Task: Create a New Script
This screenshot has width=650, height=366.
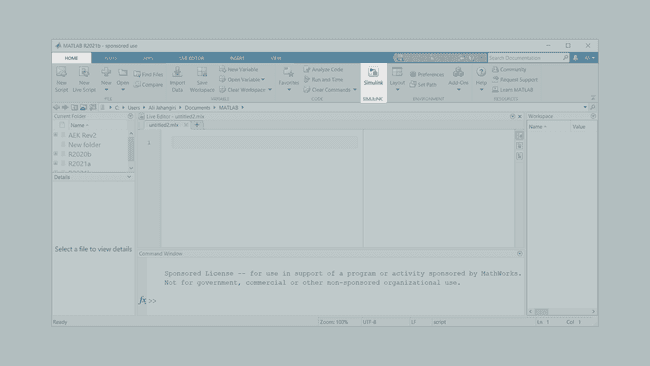Action: [x=61, y=79]
